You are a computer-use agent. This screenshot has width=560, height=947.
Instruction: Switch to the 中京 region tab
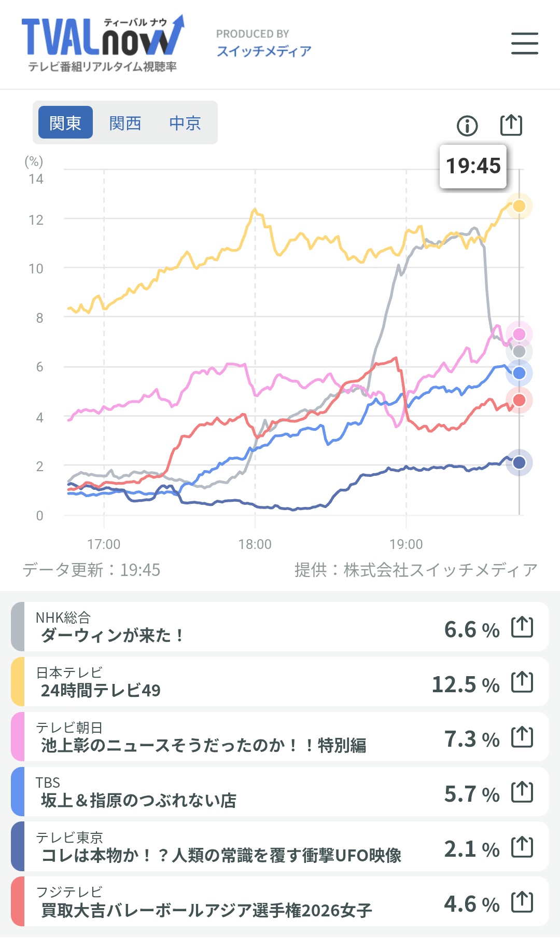point(185,122)
